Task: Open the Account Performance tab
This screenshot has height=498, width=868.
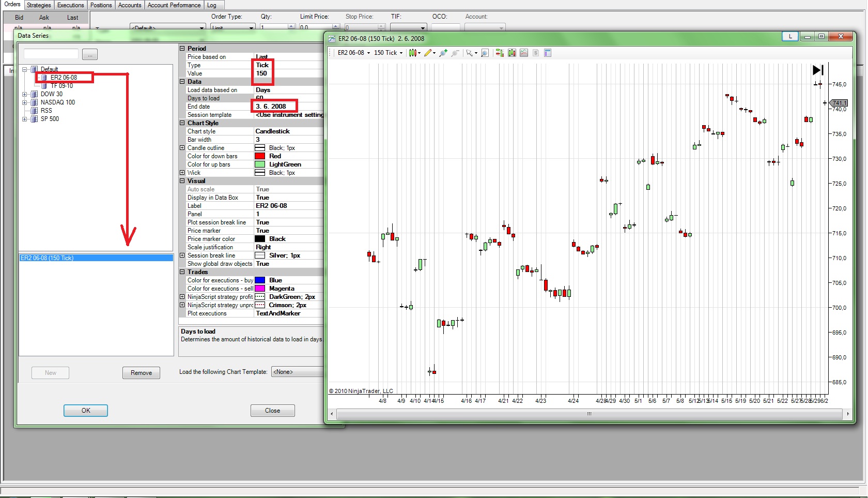Action: click(x=174, y=5)
